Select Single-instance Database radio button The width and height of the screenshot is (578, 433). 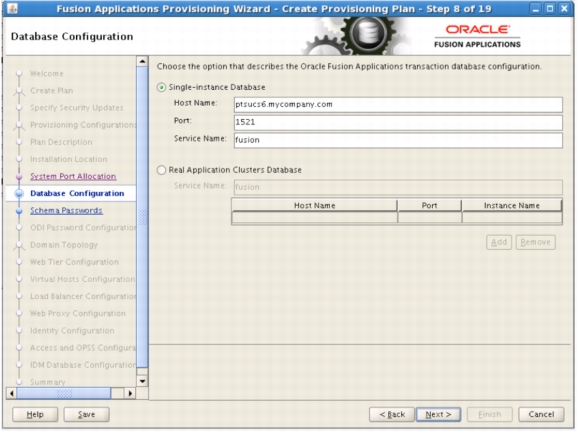click(161, 87)
